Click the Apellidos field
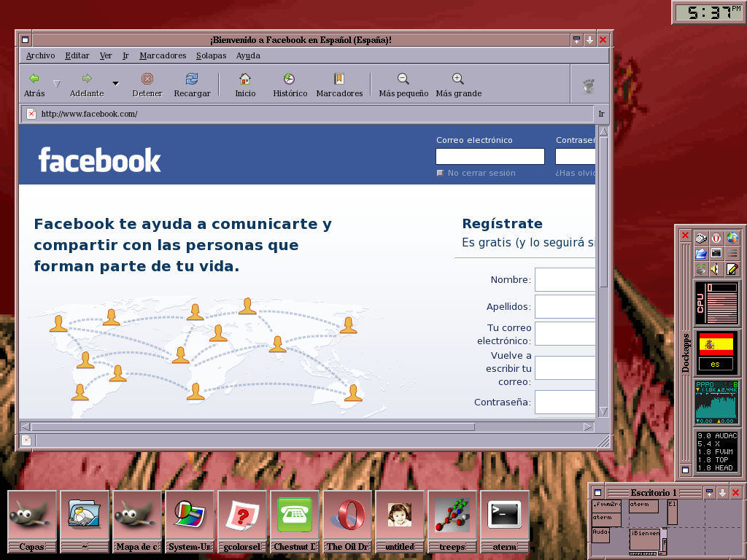The image size is (747, 560). pyautogui.click(x=565, y=307)
